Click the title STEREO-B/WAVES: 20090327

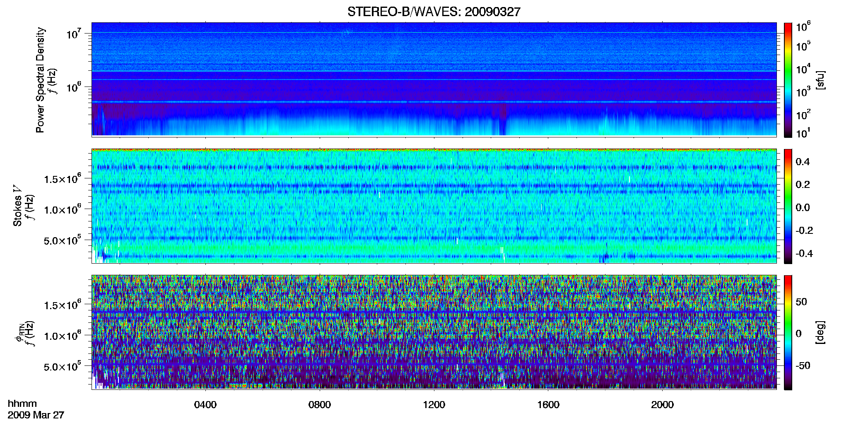434,12
